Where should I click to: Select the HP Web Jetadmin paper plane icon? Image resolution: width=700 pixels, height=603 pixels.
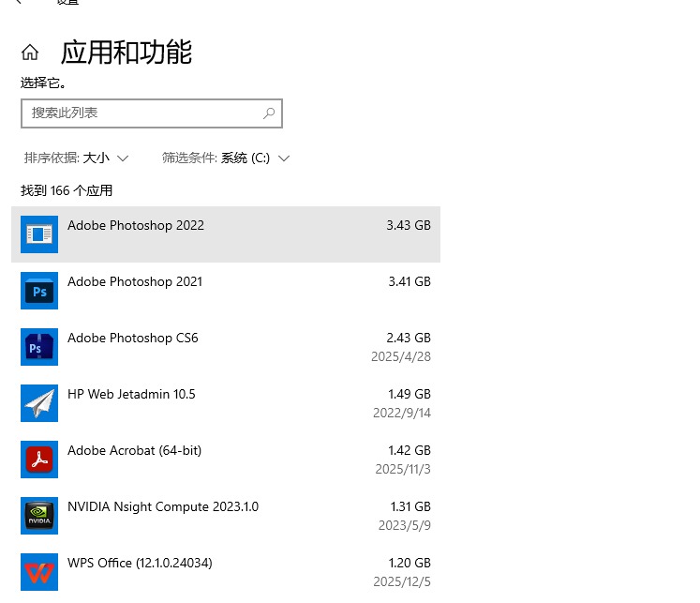[x=39, y=403]
